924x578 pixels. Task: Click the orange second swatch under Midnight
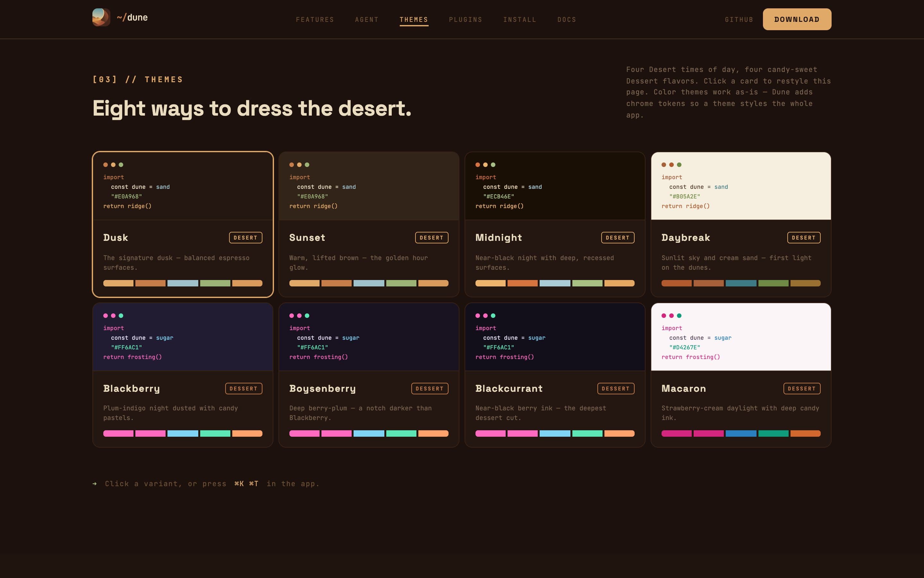522,283
